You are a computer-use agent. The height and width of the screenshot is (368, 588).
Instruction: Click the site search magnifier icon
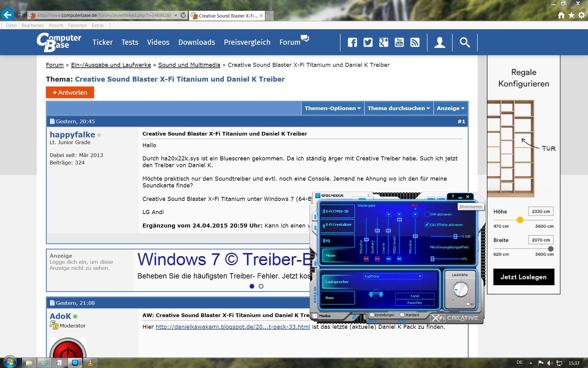[465, 42]
